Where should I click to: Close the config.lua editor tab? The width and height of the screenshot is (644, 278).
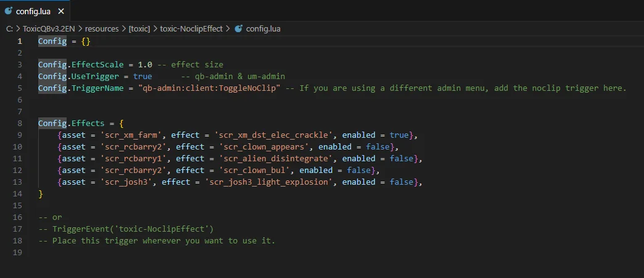pyautogui.click(x=60, y=11)
